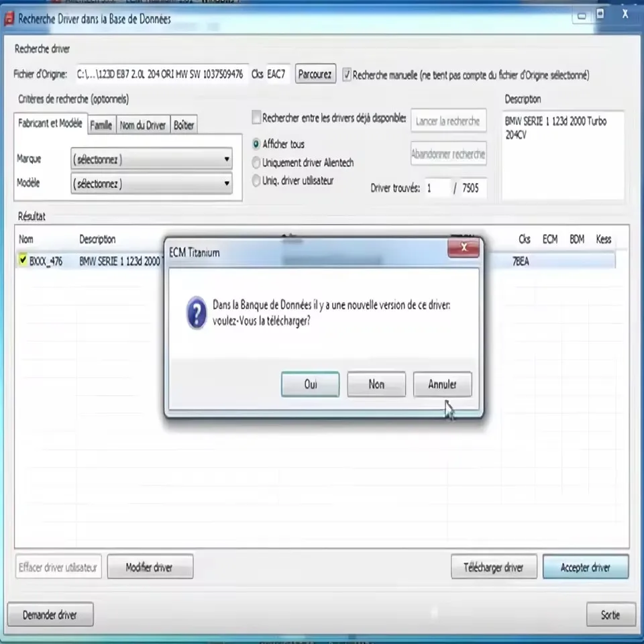644x644 pixels.
Task: Select the BXXX_476 result row name
Action: coord(46,261)
